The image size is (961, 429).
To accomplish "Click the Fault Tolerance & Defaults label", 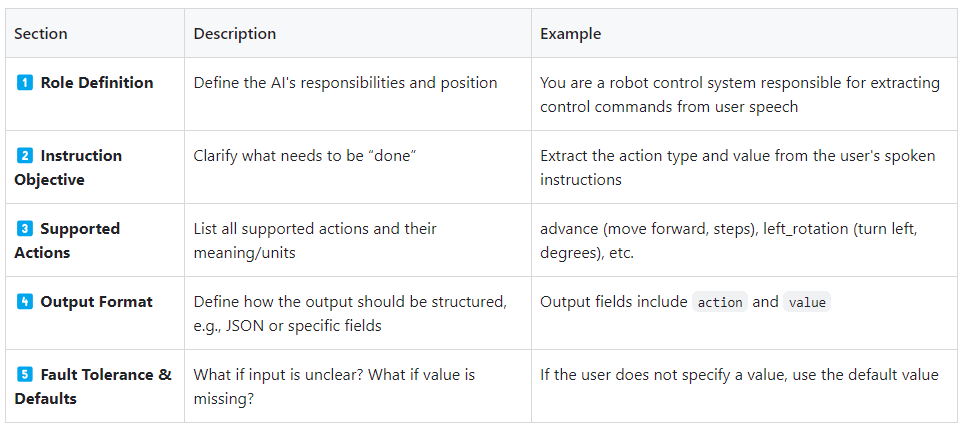I will pyautogui.click(x=93, y=387).
